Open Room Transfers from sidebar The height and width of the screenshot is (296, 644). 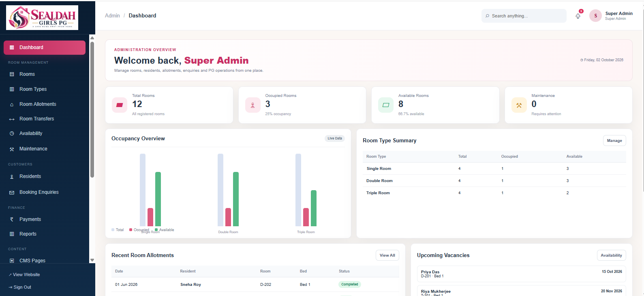pyautogui.click(x=36, y=119)
